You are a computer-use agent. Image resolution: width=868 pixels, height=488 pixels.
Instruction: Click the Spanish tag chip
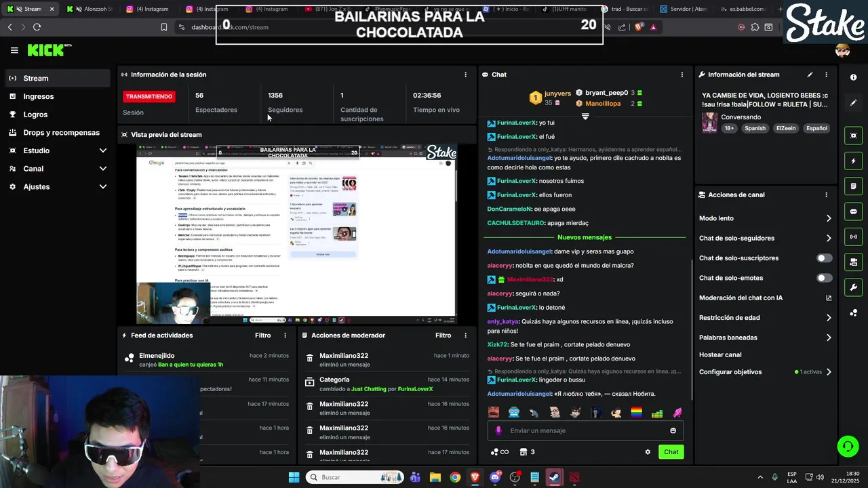(754, 128)
